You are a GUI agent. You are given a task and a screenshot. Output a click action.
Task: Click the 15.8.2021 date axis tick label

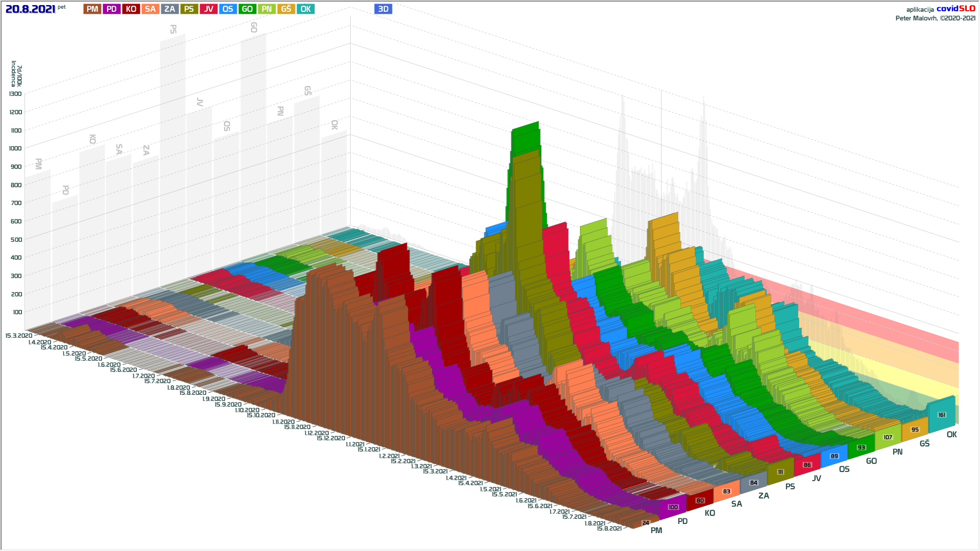coord(609,529)
